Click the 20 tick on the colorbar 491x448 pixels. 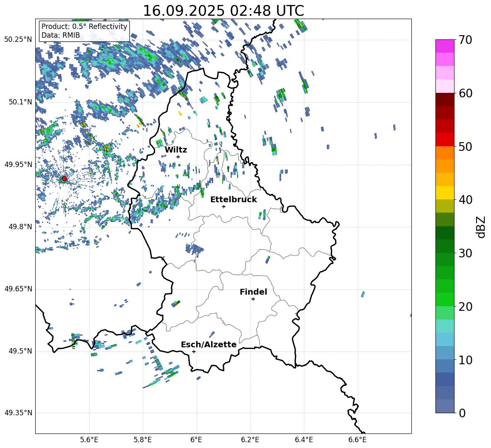click(x=465, y=307)
